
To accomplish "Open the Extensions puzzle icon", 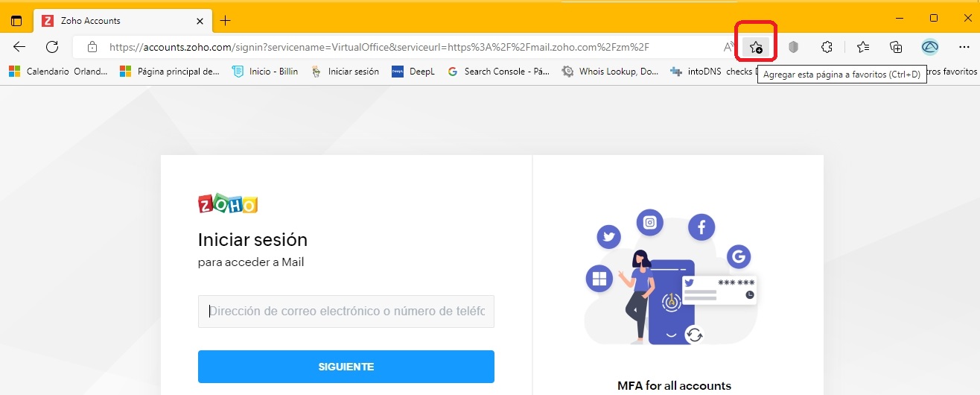I will 827,47.
